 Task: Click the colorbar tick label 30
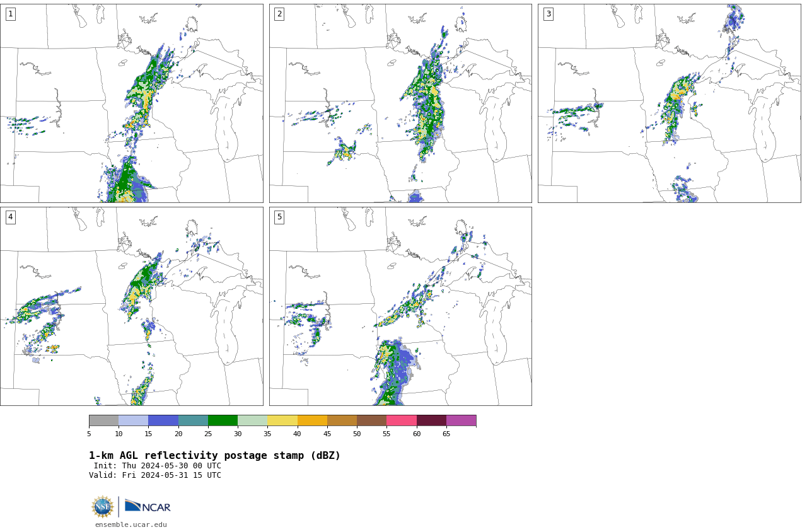click(x=238, y=434)
